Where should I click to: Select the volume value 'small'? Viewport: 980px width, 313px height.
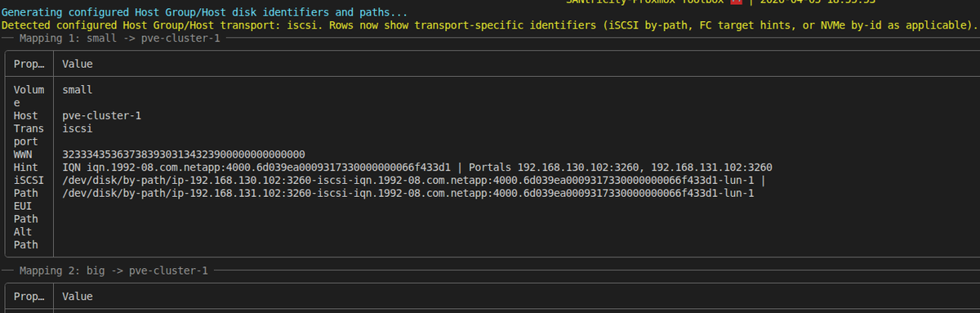78,90
